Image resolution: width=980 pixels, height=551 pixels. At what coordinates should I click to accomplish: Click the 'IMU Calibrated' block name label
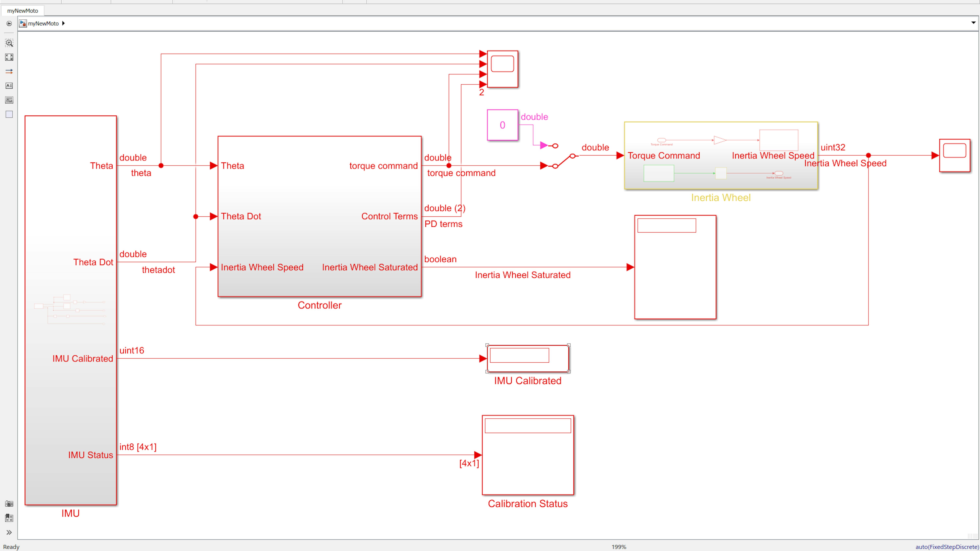(x=528, y=381)
